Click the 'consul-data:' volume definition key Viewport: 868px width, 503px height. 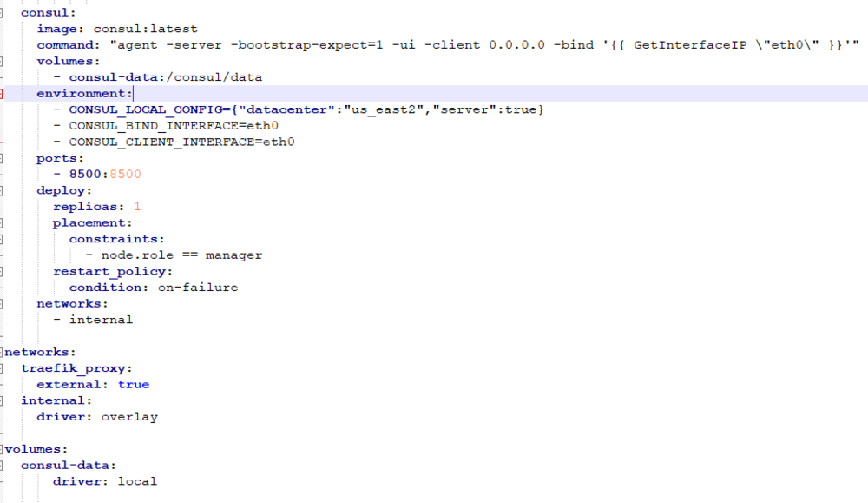(69, 466)
